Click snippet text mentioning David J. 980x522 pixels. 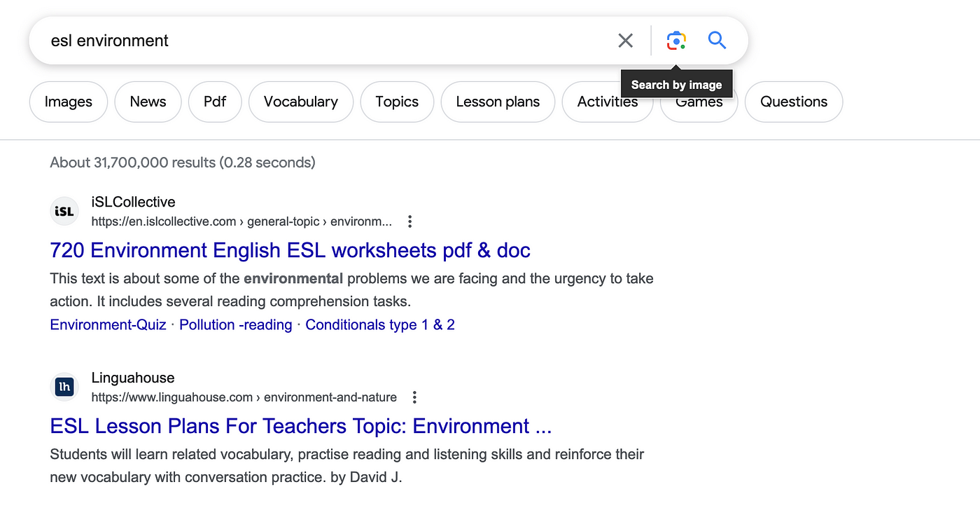click(x=347, y=466)
